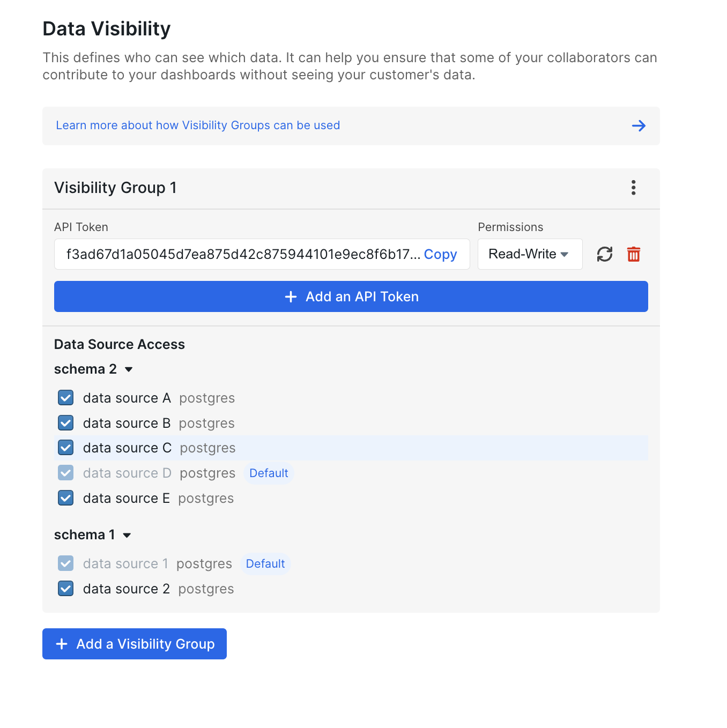Uncheck data source E in schema 2

[65, 497]
